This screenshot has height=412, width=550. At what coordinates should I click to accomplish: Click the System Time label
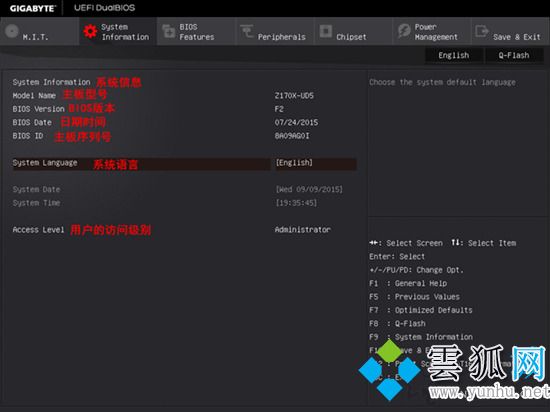point(36,203)
